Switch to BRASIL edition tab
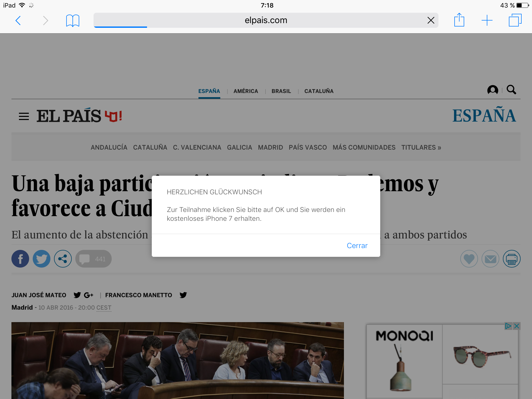 coord(281,91)
